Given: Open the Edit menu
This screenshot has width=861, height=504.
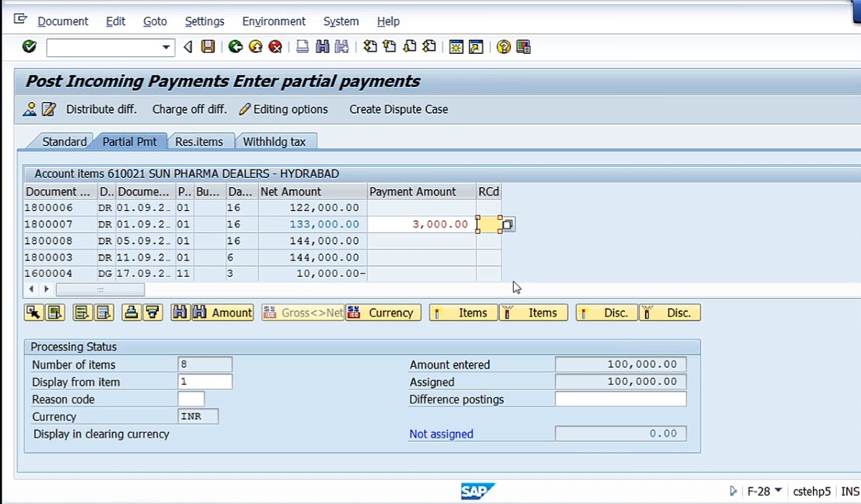Looking at the screenshot, I should (x=115, y=21).
